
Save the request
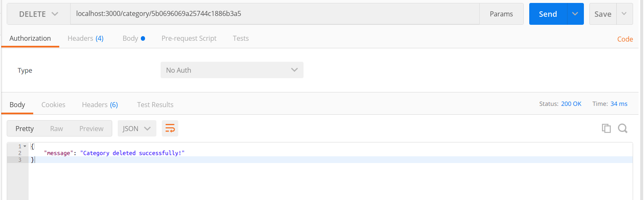tap(603, 14)
